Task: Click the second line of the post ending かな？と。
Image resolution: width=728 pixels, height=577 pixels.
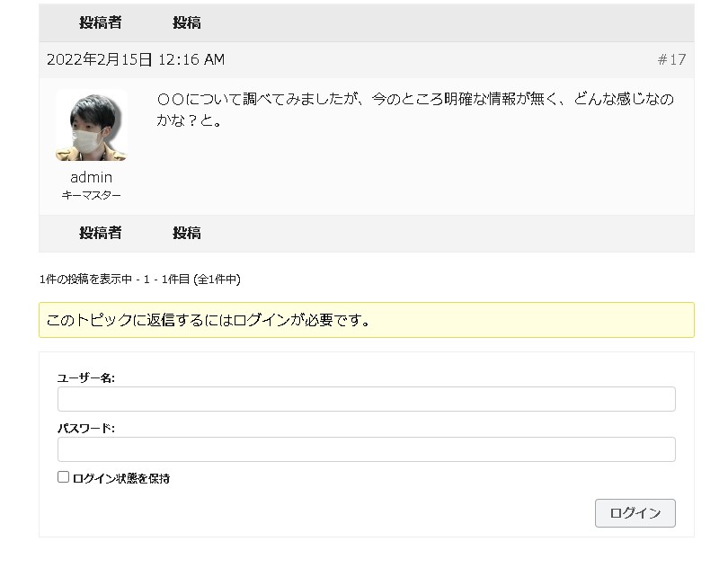Action: (190, 120)
